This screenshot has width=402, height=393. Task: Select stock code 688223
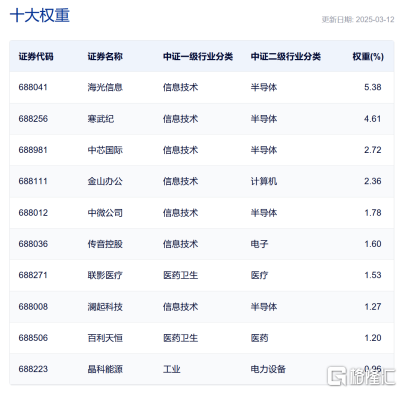[x=33, y=369]
